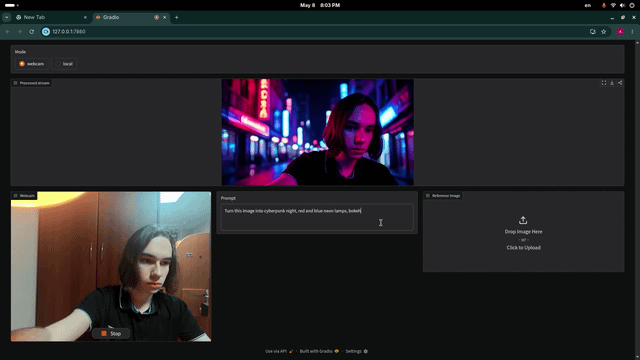Open the Wi-Fi status icon
Image resolution: width=640 pixels, height=360 pixels.
[613, 5]
